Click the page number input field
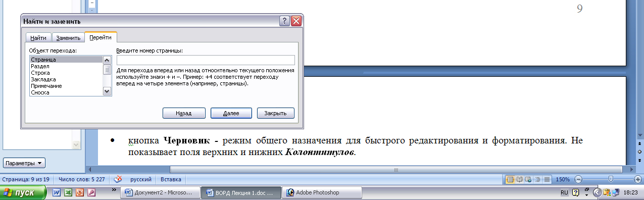644x200 pixels. tap(205, 60)
